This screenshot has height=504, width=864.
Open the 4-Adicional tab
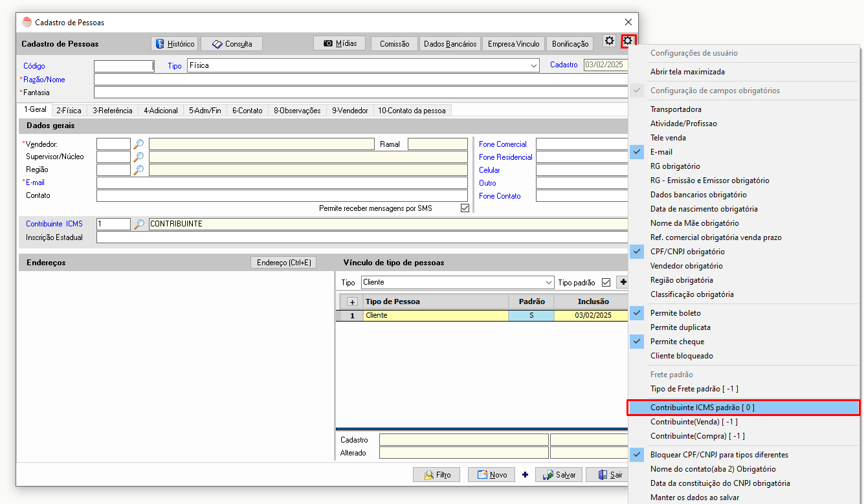click(161, 111)
